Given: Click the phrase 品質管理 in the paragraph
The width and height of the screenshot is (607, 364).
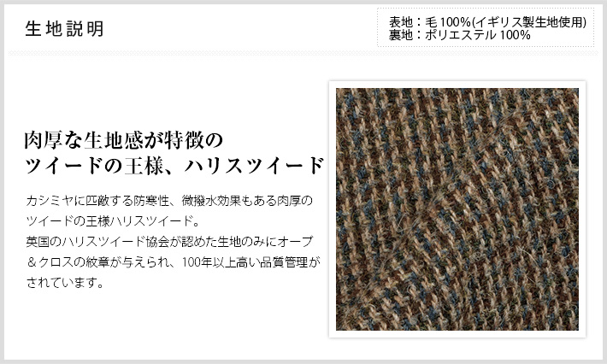Looking at the screenshot, I should 285,262.
